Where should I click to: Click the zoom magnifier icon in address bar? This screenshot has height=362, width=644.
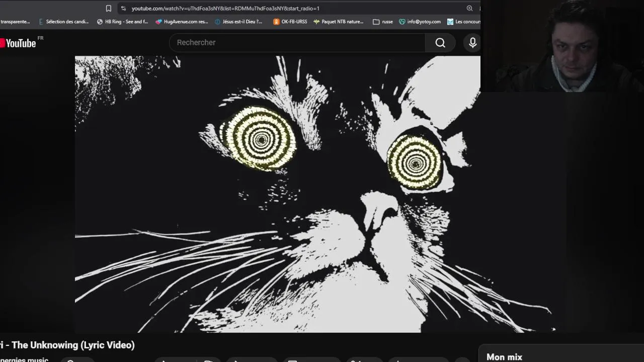(x=469, y=8)
